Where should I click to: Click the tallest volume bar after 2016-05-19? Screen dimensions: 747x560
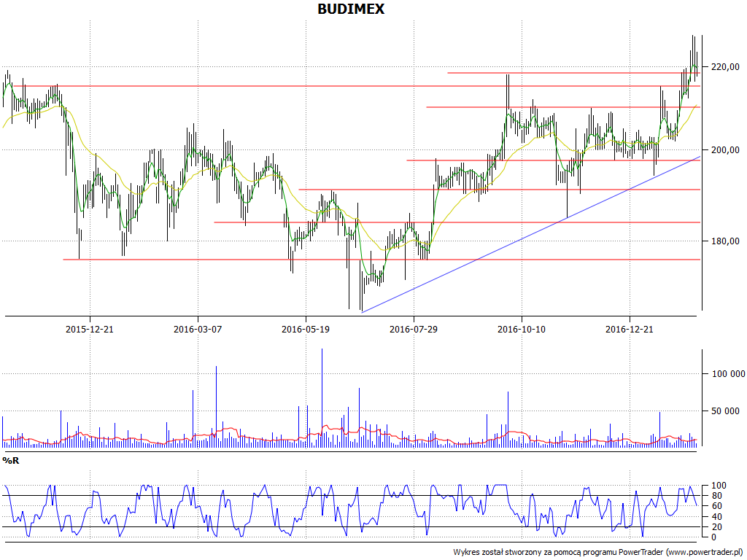(x=322, y=397)
